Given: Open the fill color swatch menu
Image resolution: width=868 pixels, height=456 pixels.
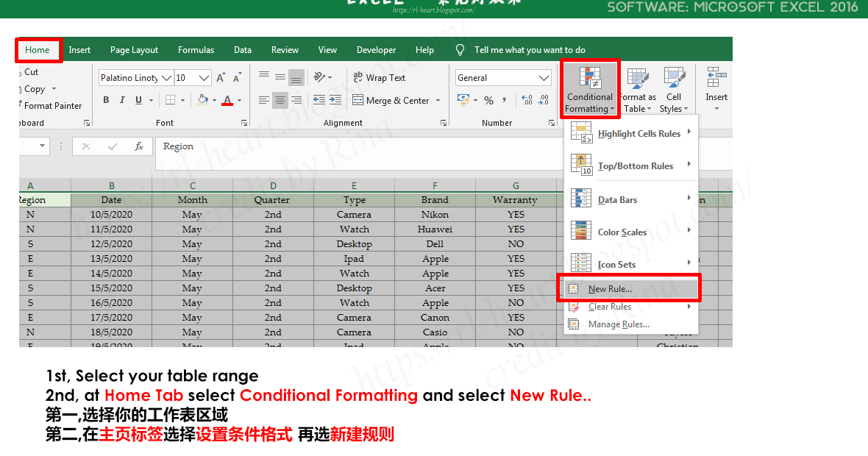Looking at the screenshot, I should pyautogui.click(x=215, y=100).
